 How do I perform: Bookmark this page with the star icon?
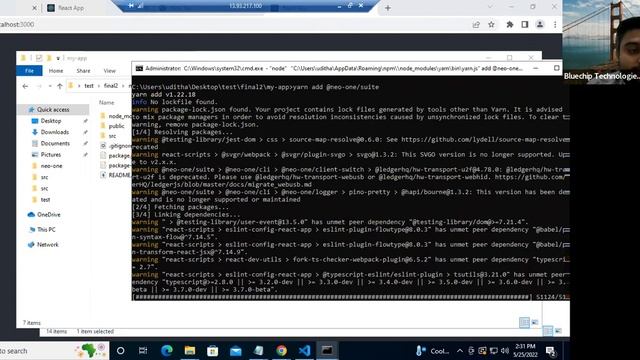491,25
